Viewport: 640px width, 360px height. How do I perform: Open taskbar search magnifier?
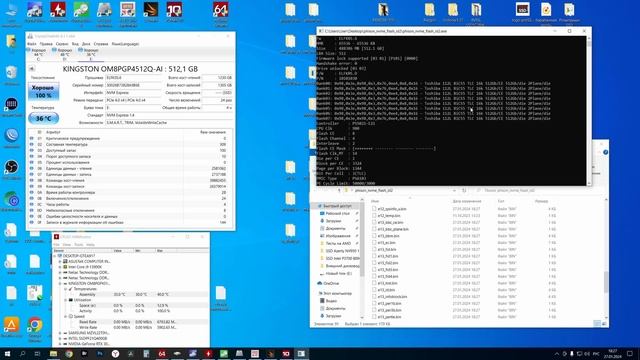tap(22, 353)
